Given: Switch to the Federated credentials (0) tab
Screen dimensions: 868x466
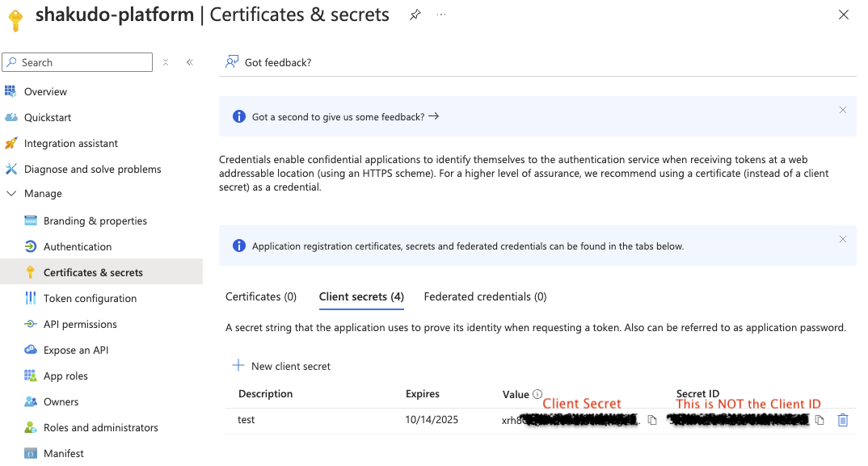Looking at the screenshot, I should (486, 296).
